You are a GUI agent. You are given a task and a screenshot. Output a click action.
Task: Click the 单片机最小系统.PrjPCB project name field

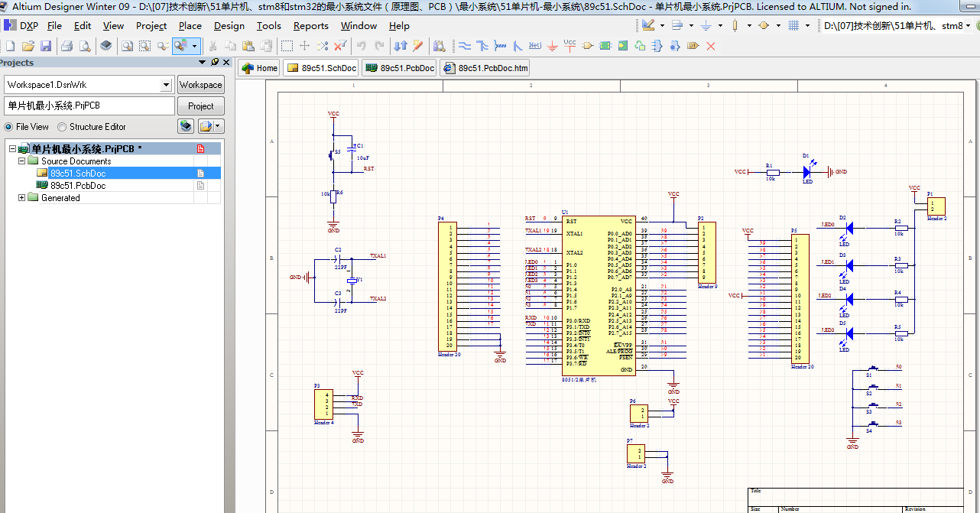[x=89, y=106]
